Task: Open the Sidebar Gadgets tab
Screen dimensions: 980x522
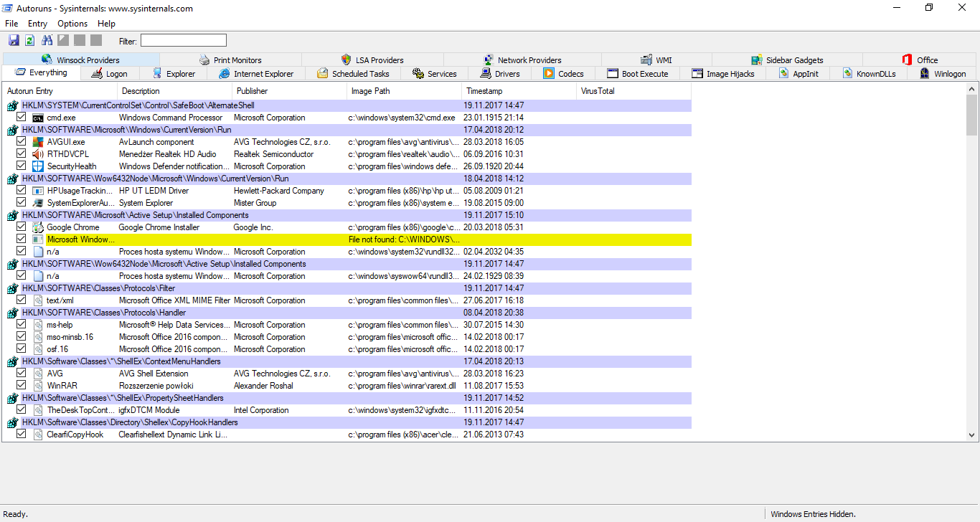Action: pyautogui.click(x=787, y=60)
